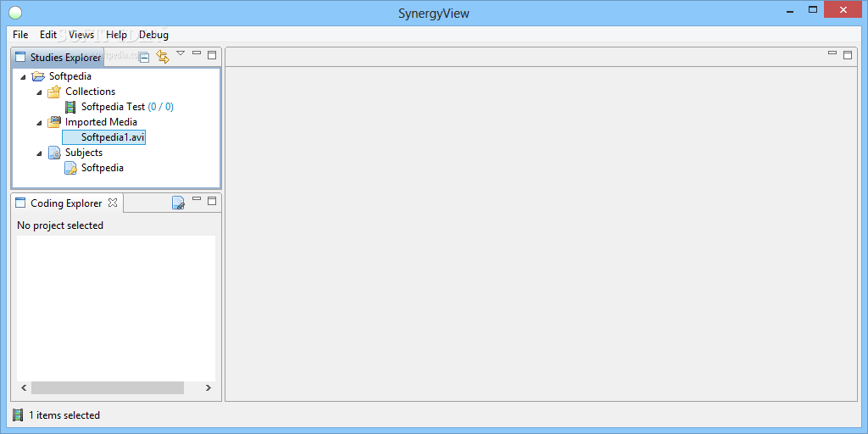Click Coding Explorer edit document icon
This screenshot has width=868, height=434.
tap(178, 203)
